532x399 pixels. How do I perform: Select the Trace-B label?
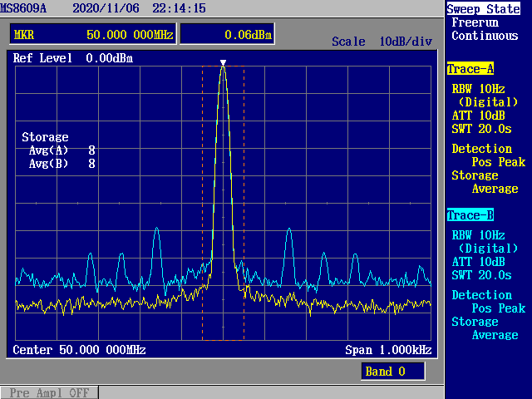pyautogui.click(x=470, y=215)
